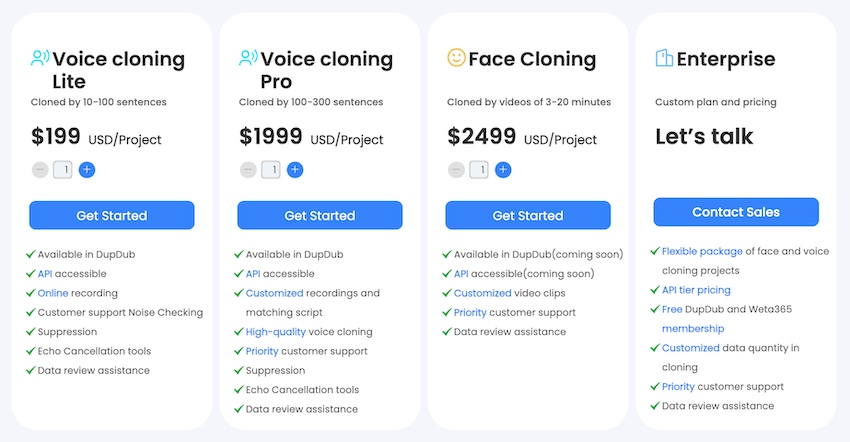The width and height of the screenshot is (850, 442).
Task: Decrease Face Cloning quantity with minus
Action: tap(456, 170)
